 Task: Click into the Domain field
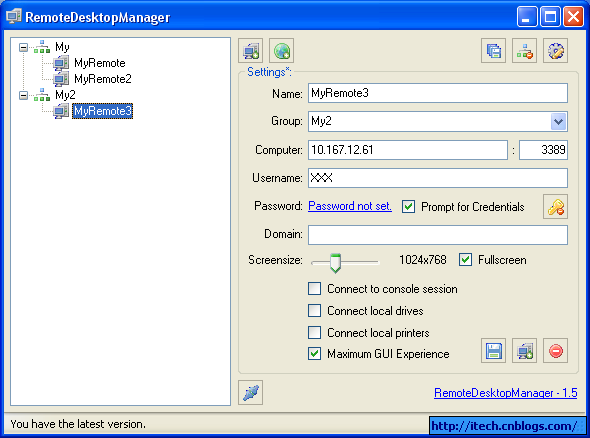click(x=438, y=235)
